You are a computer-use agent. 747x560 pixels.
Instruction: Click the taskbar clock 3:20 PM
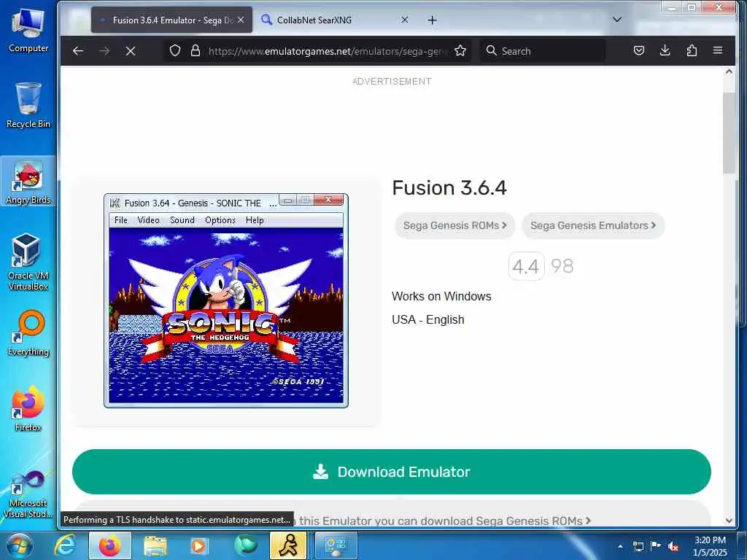point(710,546)
